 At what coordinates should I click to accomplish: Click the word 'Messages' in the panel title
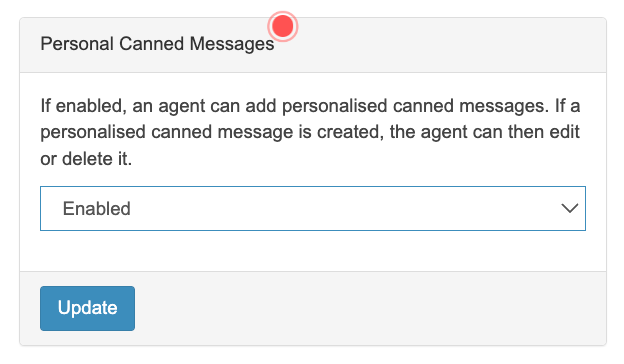tap(232, 44)
